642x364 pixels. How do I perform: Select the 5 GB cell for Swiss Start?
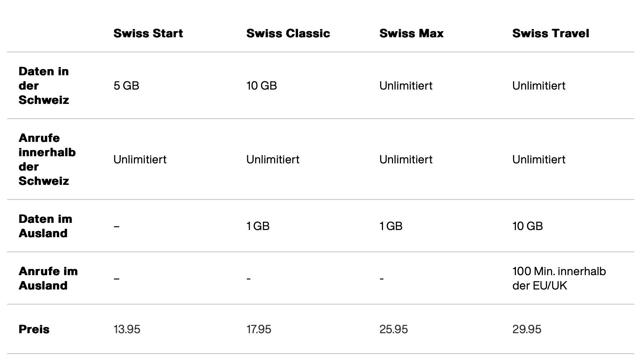tap(126, 86)
